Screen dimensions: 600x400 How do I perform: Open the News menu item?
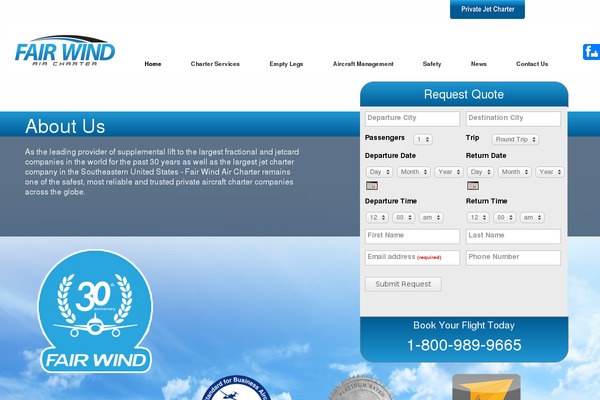coord(479,64)
